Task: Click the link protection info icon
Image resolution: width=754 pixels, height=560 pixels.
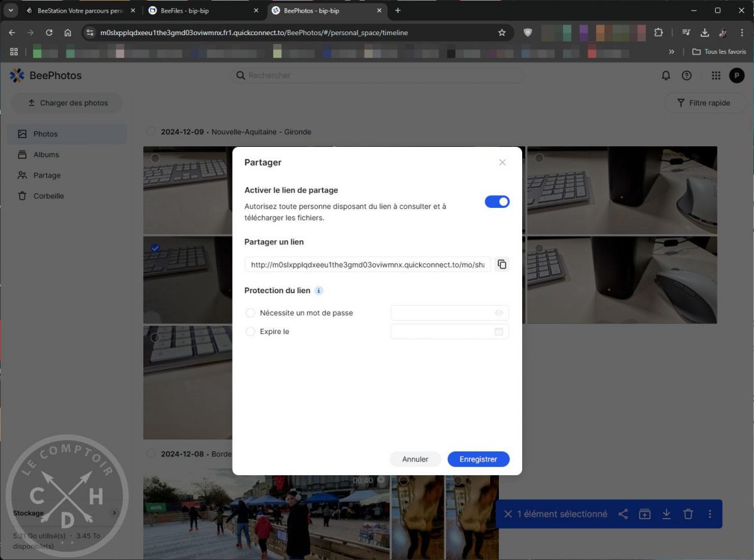Action: [x=319, y=291]
